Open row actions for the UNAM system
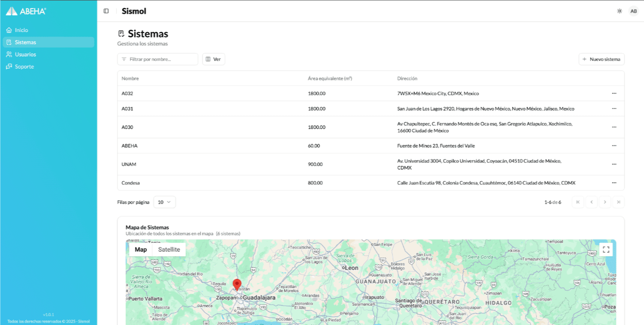This screenshot has height=325, width=644. [x=614, y=164]
